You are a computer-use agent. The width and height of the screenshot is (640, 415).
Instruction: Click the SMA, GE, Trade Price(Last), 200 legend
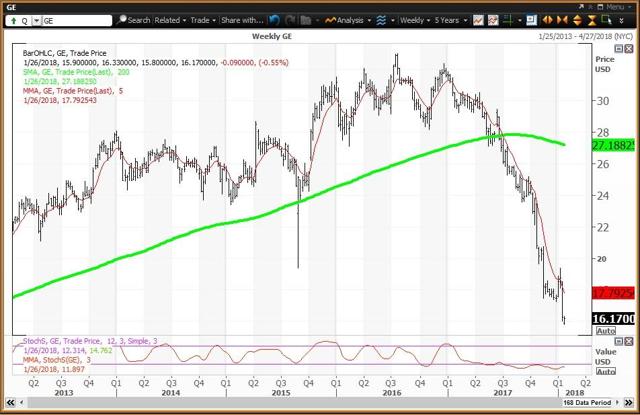pos(76,72)
